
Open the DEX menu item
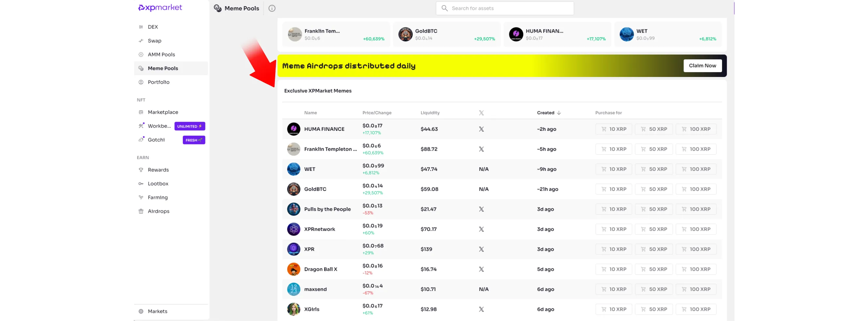(x=153, y=27)
